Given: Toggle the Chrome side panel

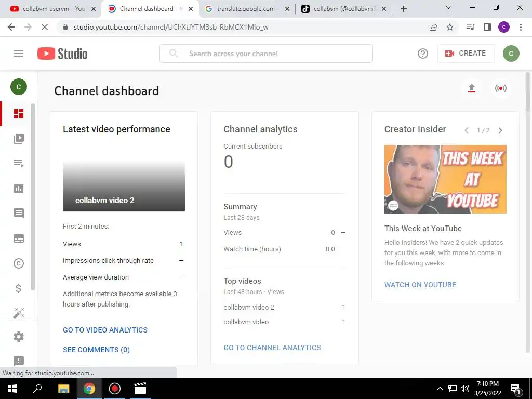Looking at the screenshot, I should pyautogui.click(x=487, y=27).
